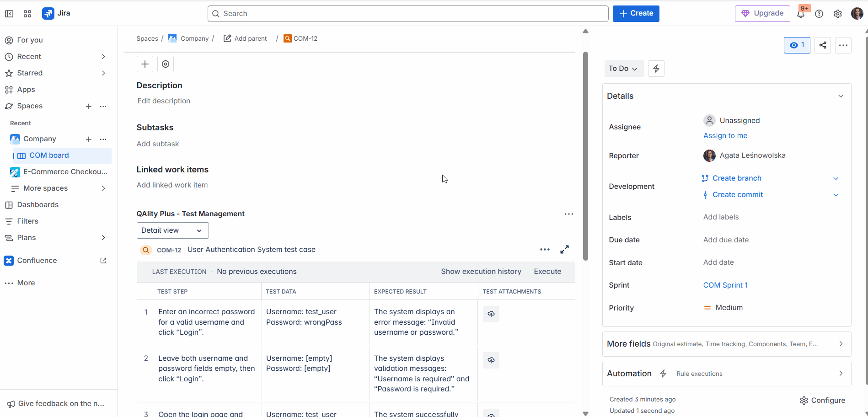868x417 pixels.
Task: Expand the Create commit options chevron
Action: click(836, 195)
